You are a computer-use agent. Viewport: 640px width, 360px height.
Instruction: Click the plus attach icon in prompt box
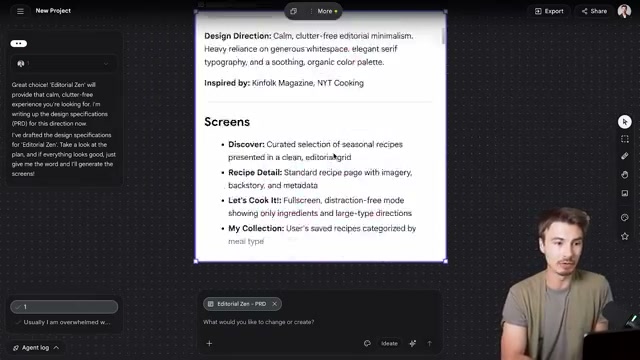[x=209, y=344]
